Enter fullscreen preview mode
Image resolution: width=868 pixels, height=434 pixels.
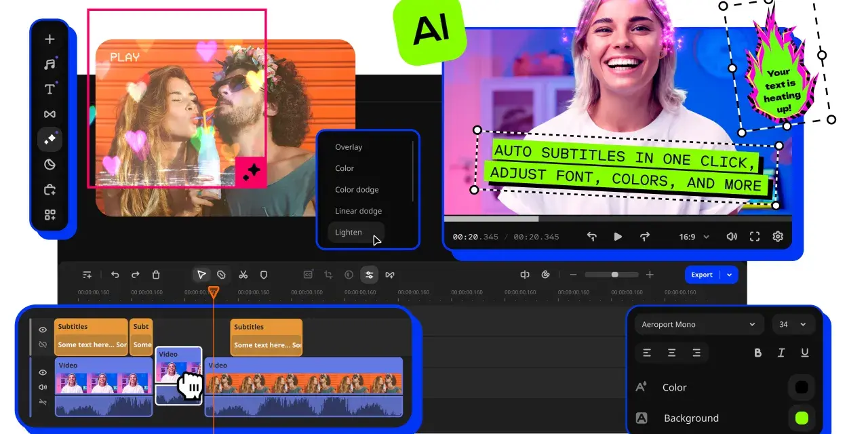pos(755,237)
